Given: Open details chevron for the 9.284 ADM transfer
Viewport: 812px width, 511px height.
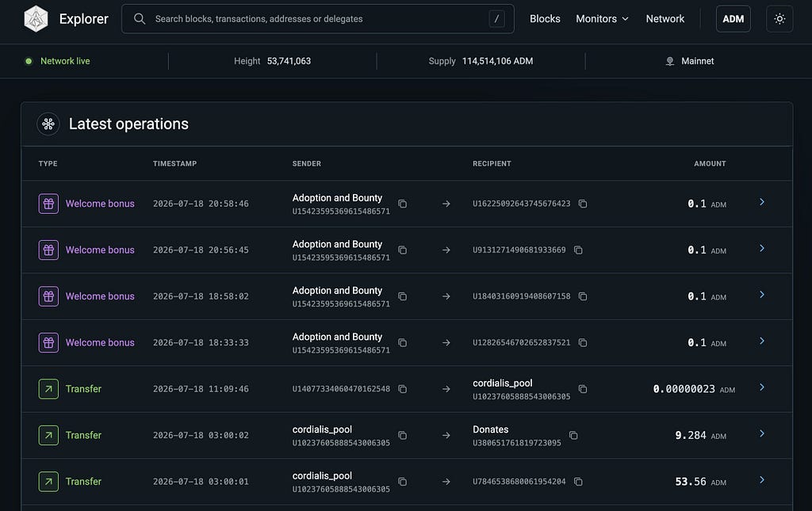Looking at the screenshot, I should tap(762, 433).
